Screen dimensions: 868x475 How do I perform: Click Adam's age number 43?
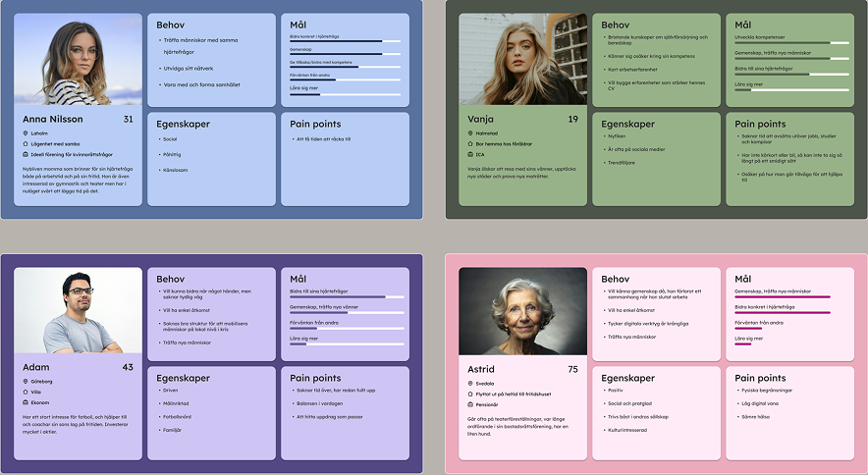[x=128, y=367]
